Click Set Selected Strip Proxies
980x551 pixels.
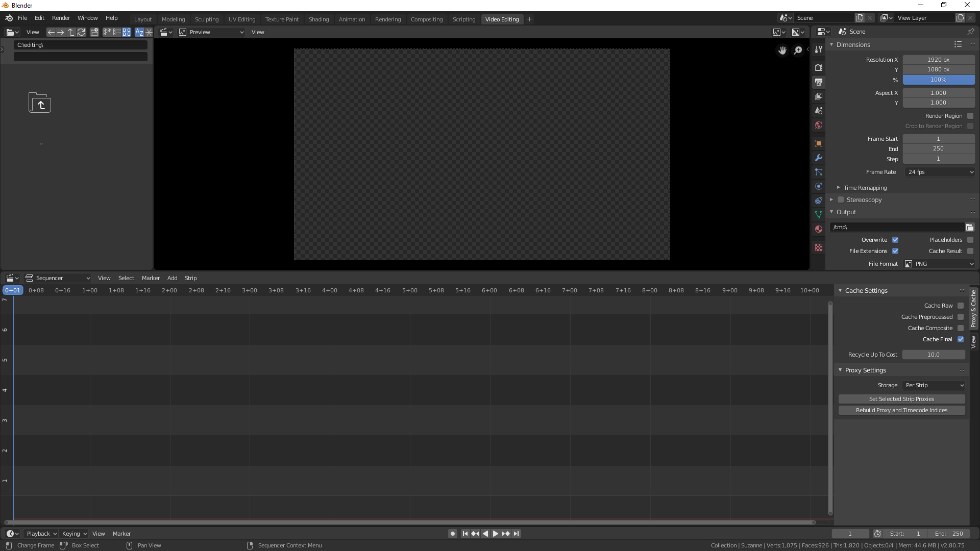click(x=901, y=398)
